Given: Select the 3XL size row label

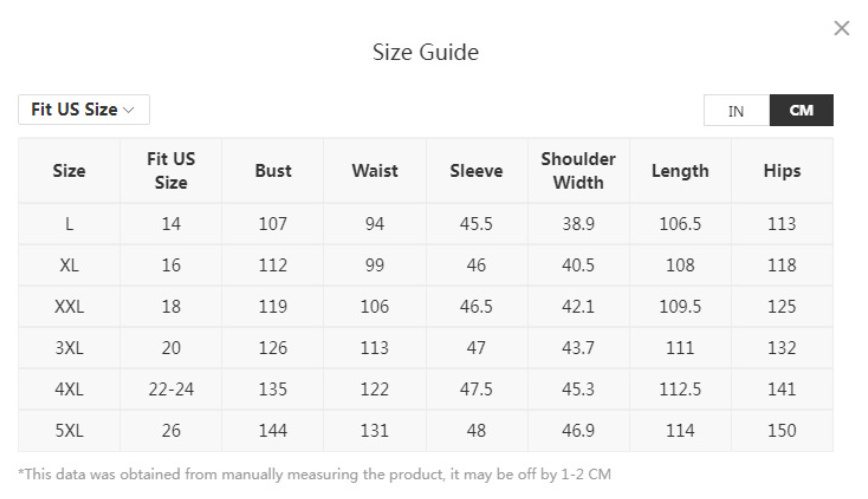Looking at the screenshot, I should (x=69, y=348).
